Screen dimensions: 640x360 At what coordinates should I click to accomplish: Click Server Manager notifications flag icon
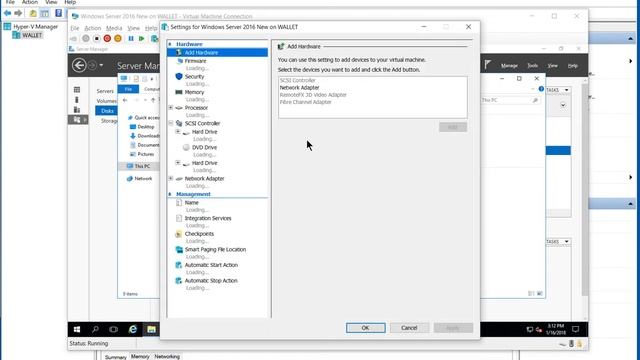point(488,64)
